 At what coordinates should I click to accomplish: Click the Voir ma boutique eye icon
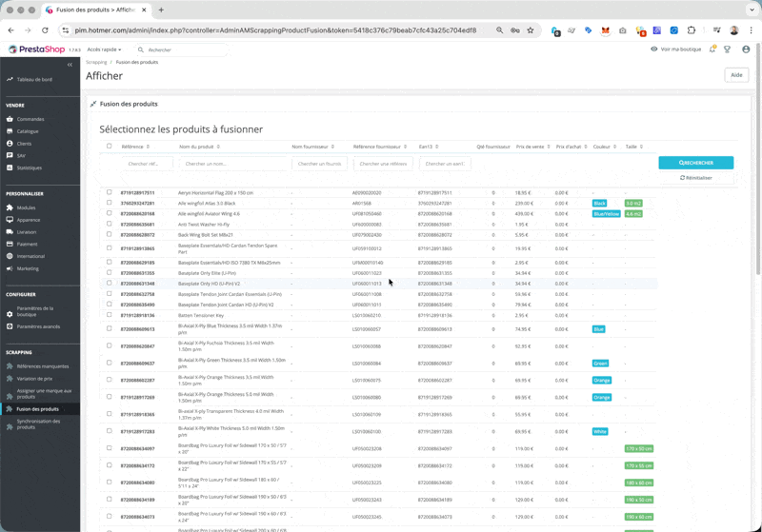pyautogui.click(x=654, y=49)
